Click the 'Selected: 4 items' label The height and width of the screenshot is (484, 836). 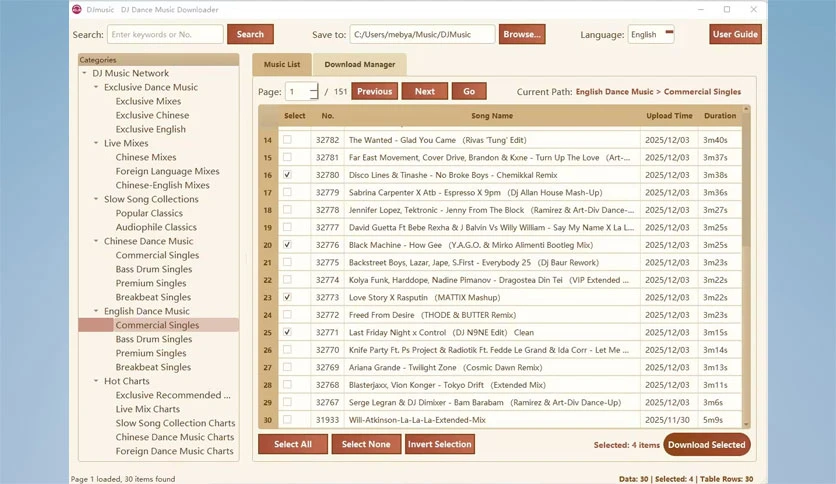pyautogui.click(x=626, y=445)
